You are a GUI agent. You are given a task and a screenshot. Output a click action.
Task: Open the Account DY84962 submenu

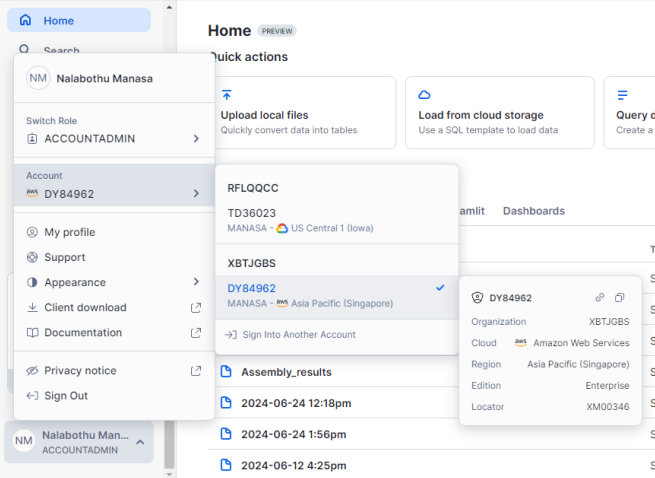coord(113,193)
